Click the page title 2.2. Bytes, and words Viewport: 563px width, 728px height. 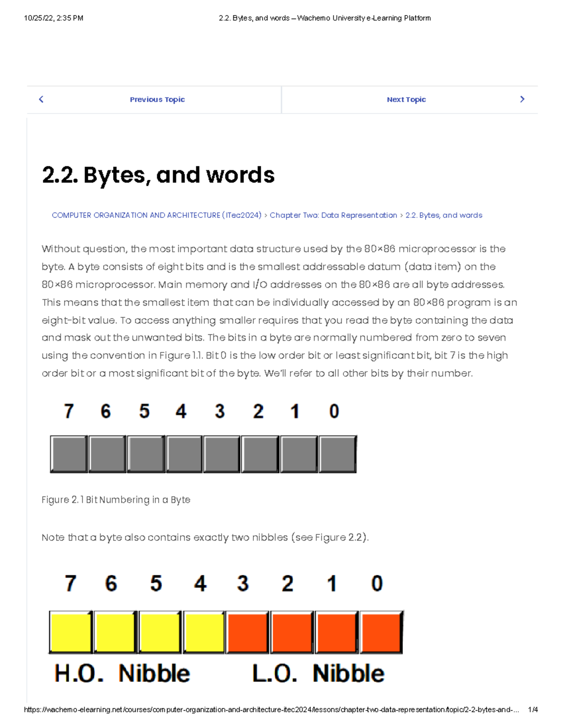click(158, 175)
